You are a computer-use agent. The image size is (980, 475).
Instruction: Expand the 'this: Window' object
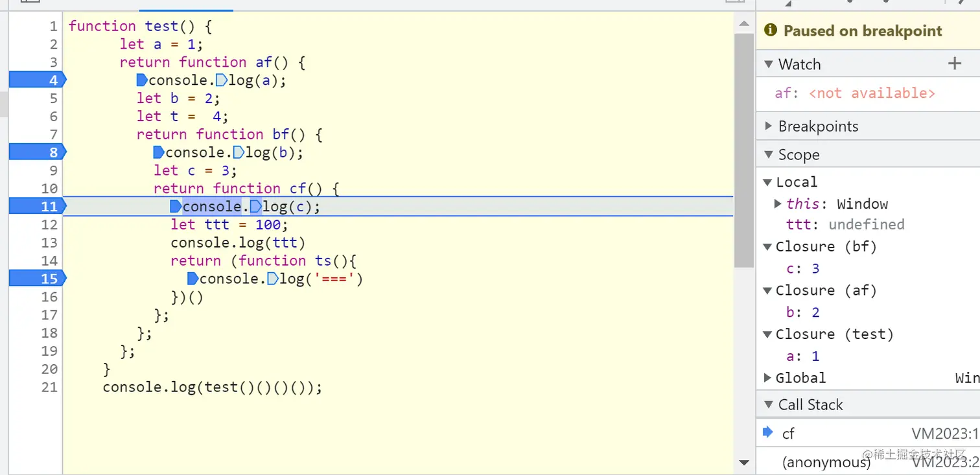click(778, 204)
